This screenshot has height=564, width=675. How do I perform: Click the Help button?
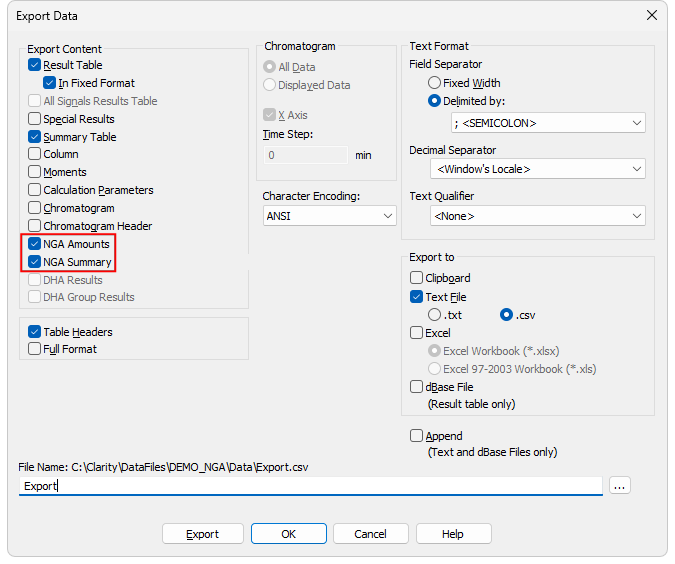pyautogui.click(x=453, y=534)
